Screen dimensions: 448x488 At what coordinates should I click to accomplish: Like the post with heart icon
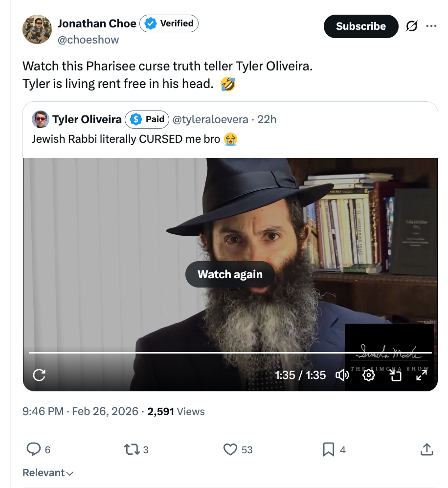tap(230, 449)
